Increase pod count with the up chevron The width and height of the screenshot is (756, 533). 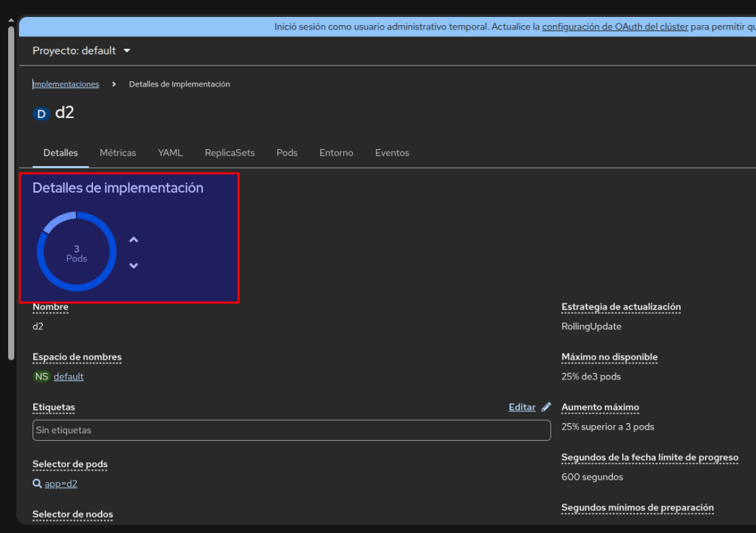coord(134,240)
